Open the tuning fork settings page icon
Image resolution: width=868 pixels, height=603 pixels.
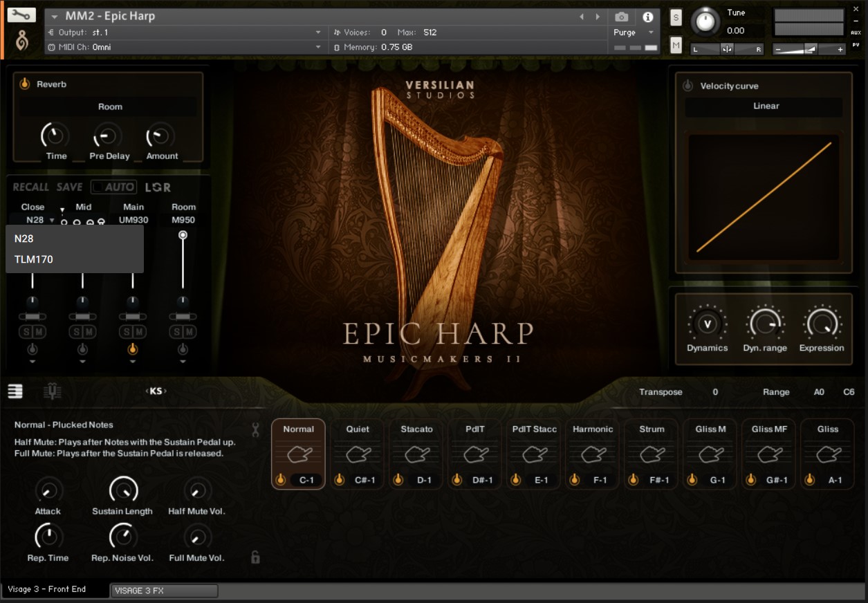pos(52,391)
